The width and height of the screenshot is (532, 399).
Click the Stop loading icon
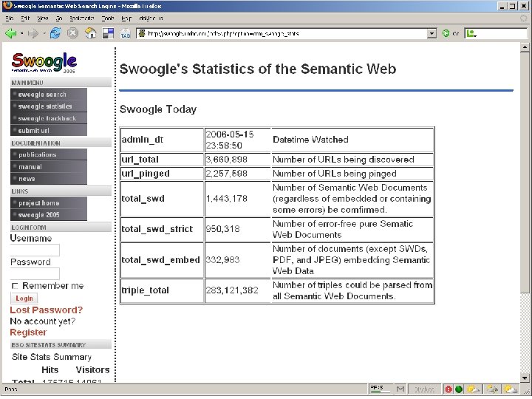[72, 33]
